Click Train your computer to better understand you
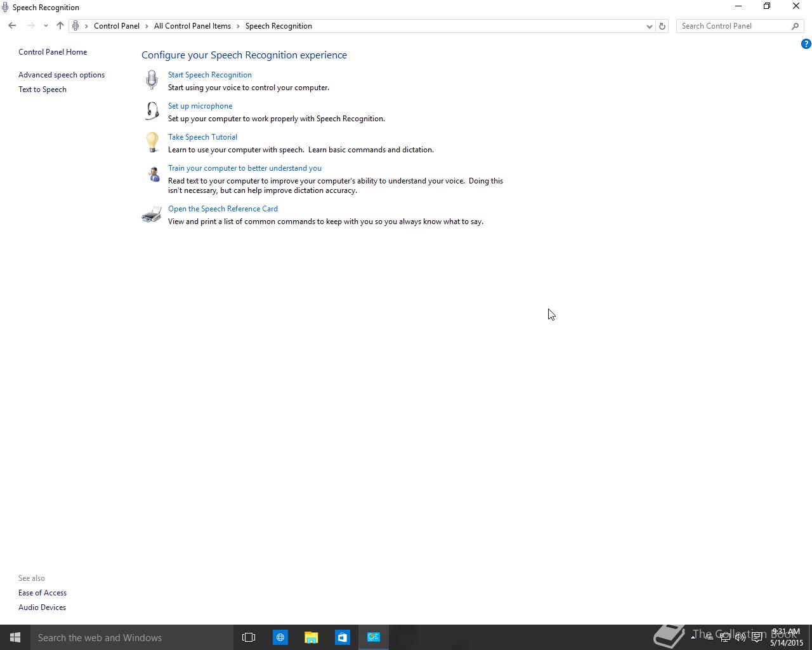This screenshot has height=650, width=812. pos(245,168)
